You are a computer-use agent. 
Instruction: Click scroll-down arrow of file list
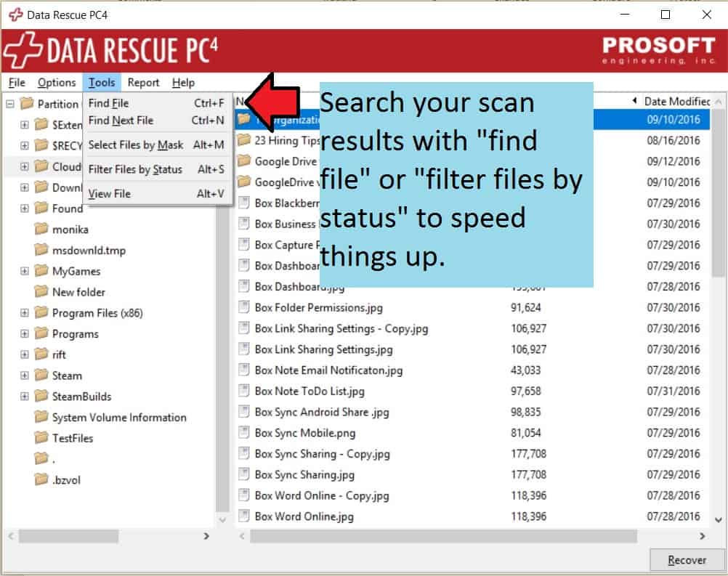coord(719,520)
